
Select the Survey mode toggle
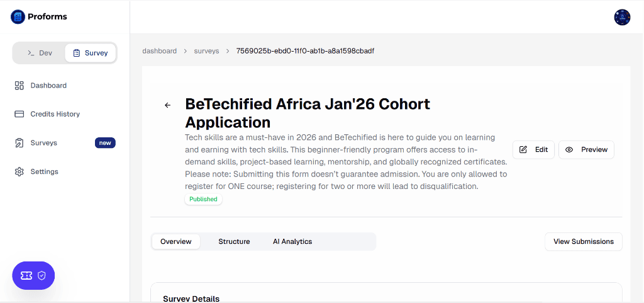pyautogui.click(x=90, y=53)
